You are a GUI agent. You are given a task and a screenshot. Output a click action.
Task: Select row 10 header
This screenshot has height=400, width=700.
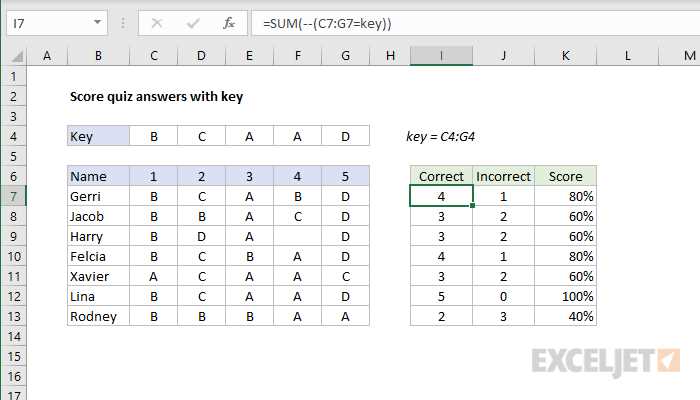tap(13, 256)
